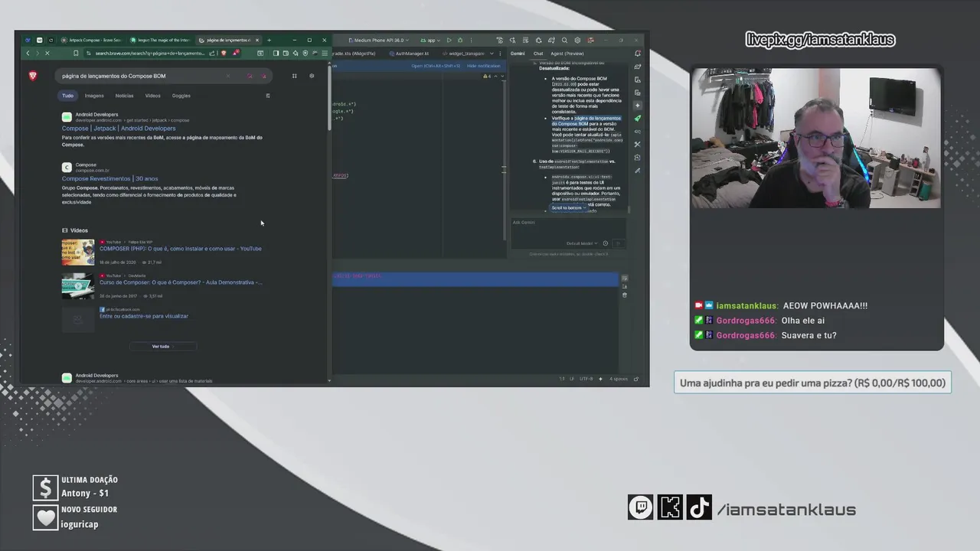Open Gemini Chat tab
The image size is (980, 551).
point(538,54)
